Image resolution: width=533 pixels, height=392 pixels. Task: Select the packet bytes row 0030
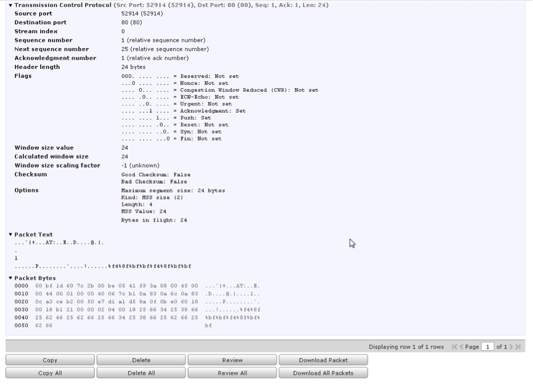pos(137,310)
